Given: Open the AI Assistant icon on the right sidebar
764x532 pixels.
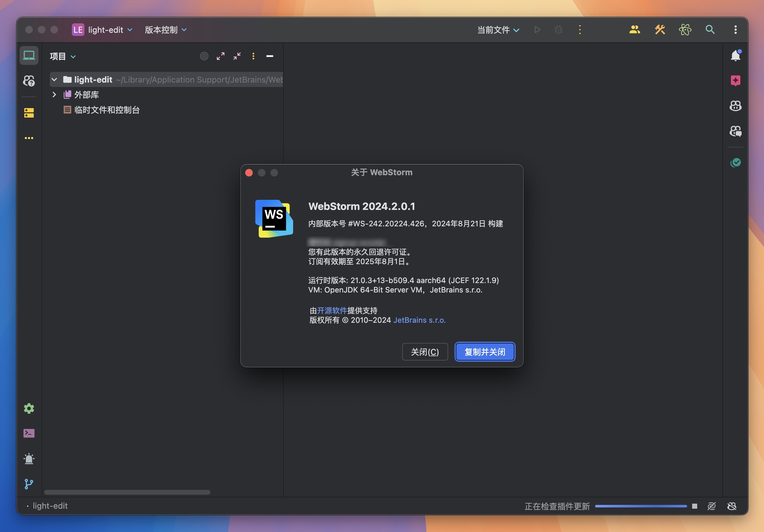Looking at the screenshot, I should point(736,80).
